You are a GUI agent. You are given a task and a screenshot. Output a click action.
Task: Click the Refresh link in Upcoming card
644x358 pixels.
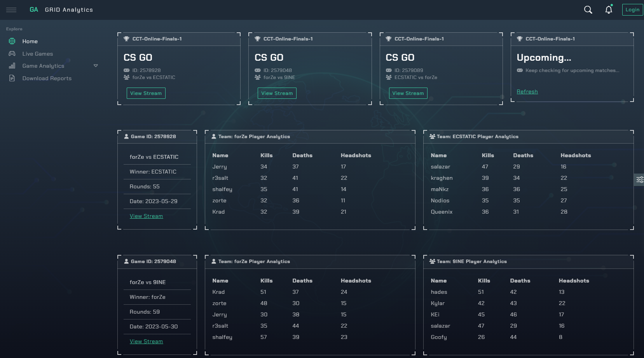pos(527,91)
